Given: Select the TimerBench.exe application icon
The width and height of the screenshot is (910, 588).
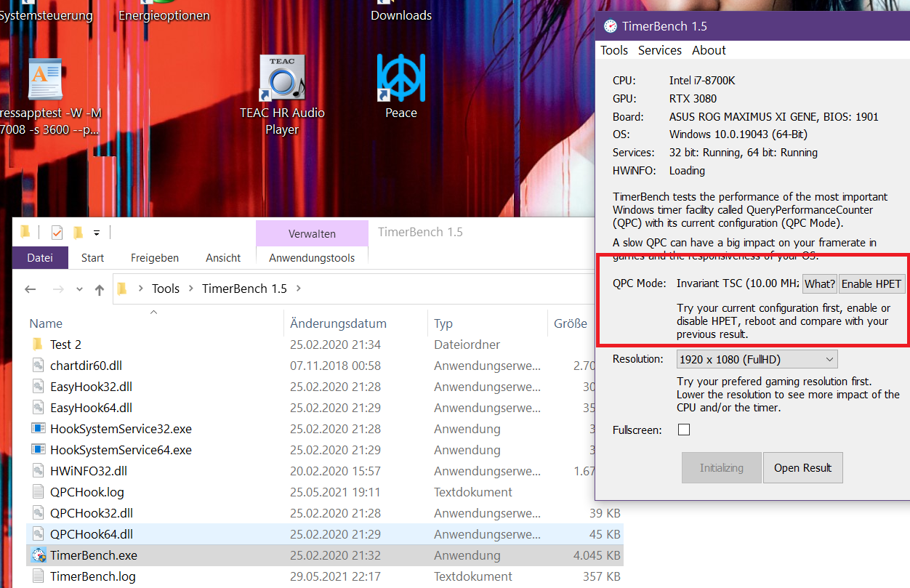Looking at the screenshot, I should tap(39, 555).
